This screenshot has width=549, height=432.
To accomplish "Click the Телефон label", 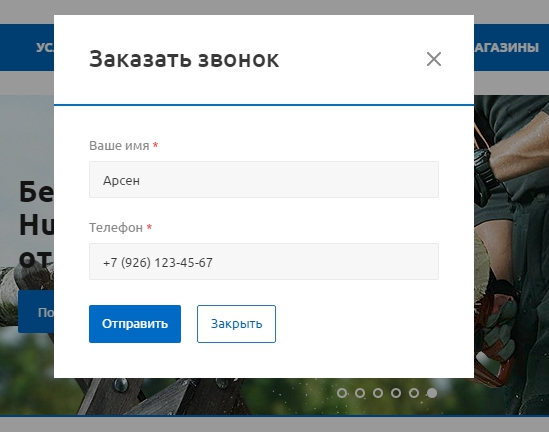I will coord(116,228).
